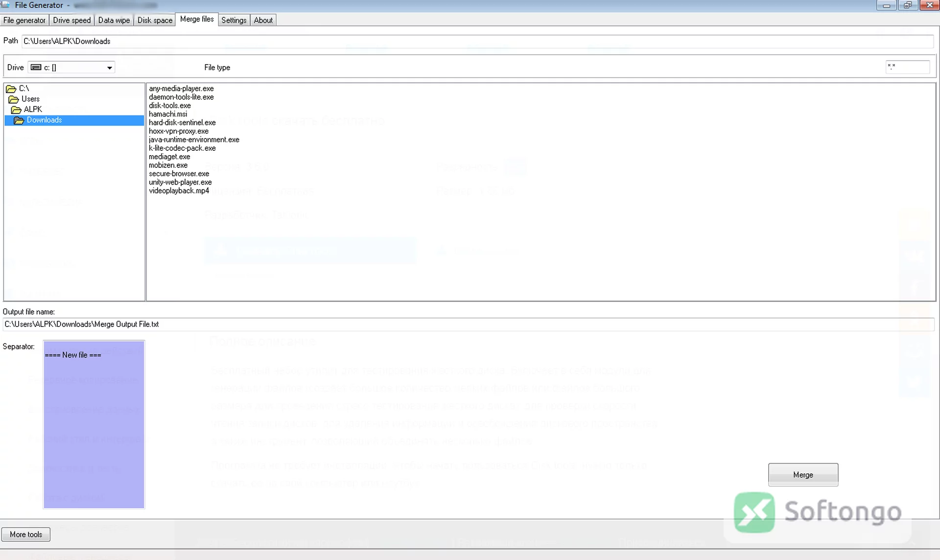This screenshot has width=940, height=560.
Task: Restore down the window
Action: pos(907,5)
